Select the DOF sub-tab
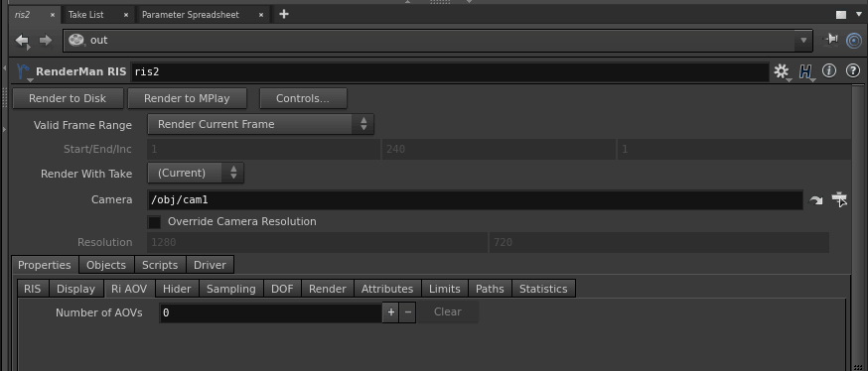The height and width of the screenshot is (371, 868). click(x=282, y=289)
